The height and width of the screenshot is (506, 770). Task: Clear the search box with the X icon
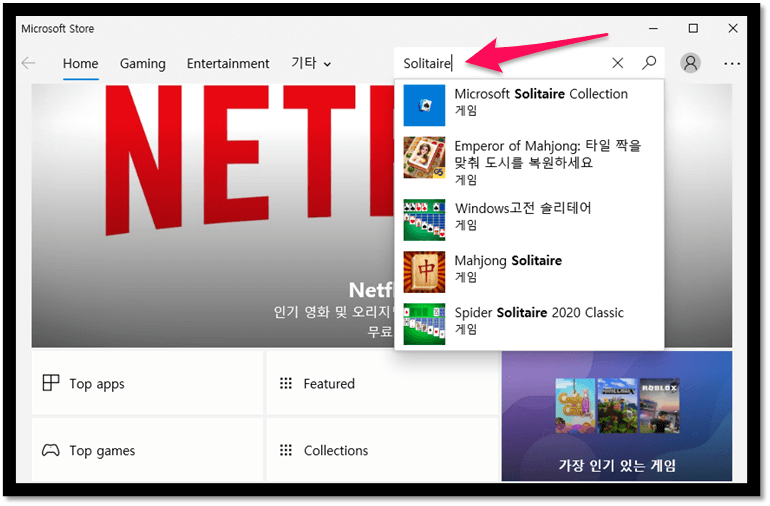[617, 63]
